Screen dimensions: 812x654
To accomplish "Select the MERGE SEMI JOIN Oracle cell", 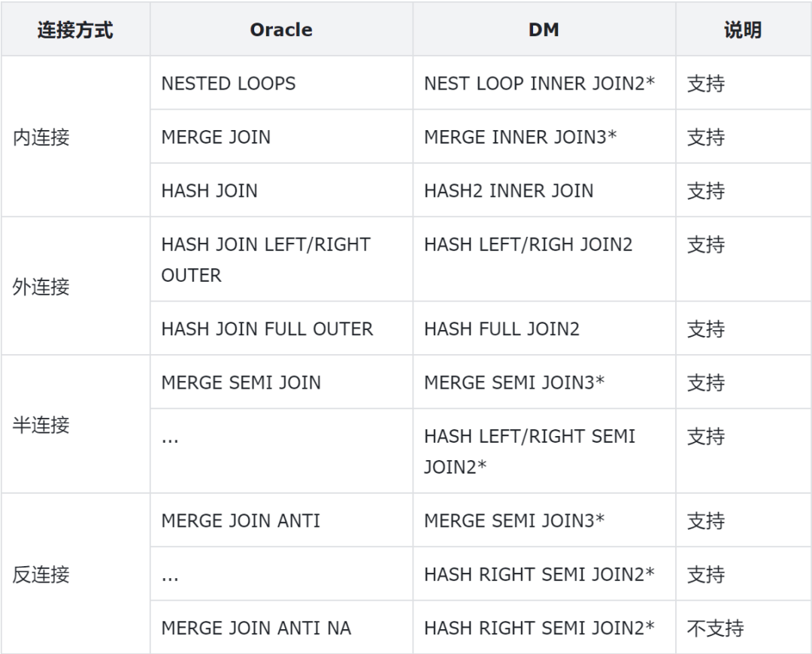I will (241, 383).
